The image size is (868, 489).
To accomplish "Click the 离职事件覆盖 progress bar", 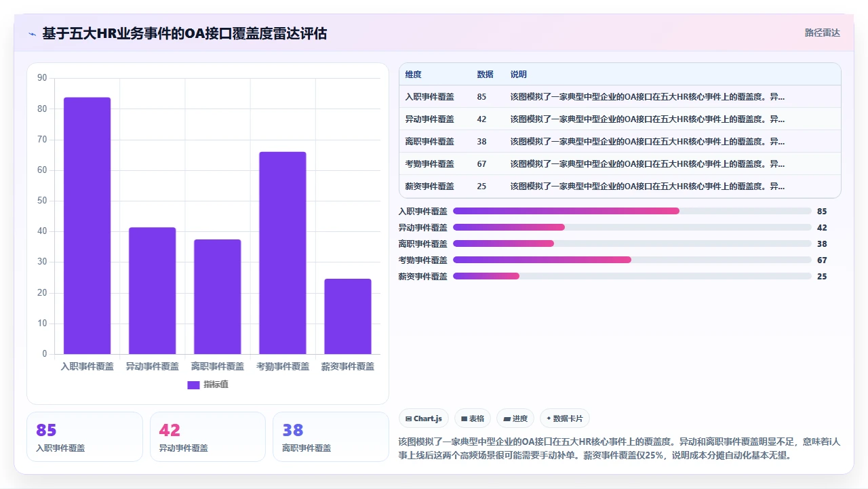I will (632, 244).
